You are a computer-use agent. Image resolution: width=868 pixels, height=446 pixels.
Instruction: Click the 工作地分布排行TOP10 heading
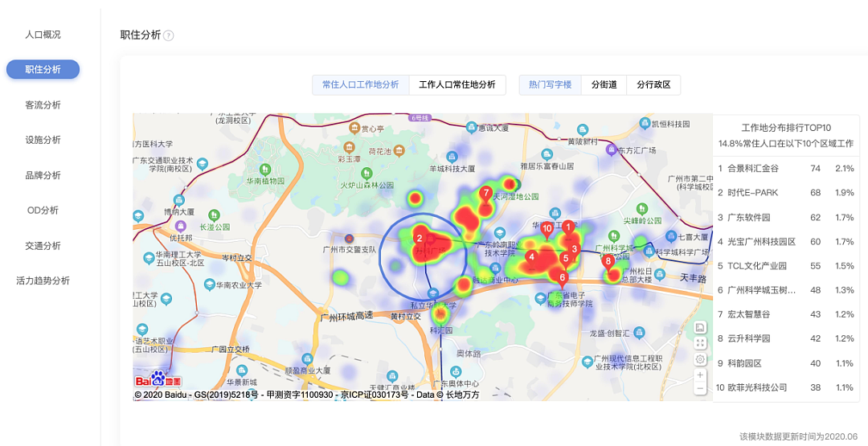(x=786, y=128)
